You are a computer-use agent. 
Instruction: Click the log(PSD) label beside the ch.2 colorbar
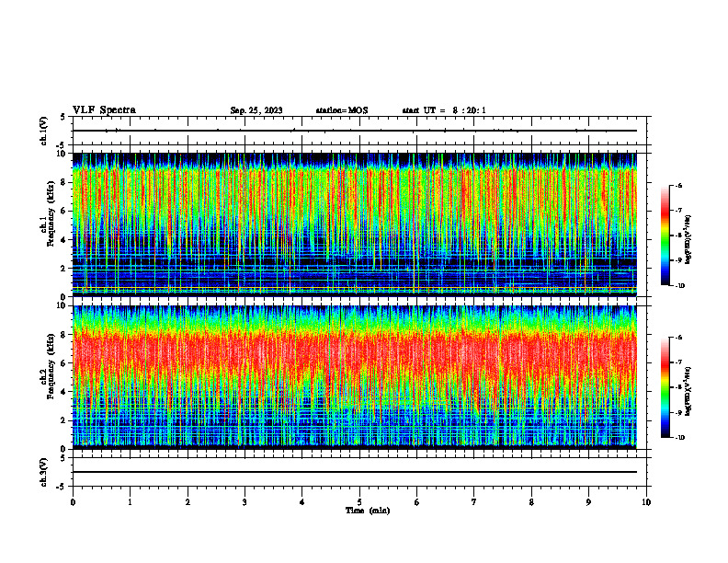tap(688, 392)
